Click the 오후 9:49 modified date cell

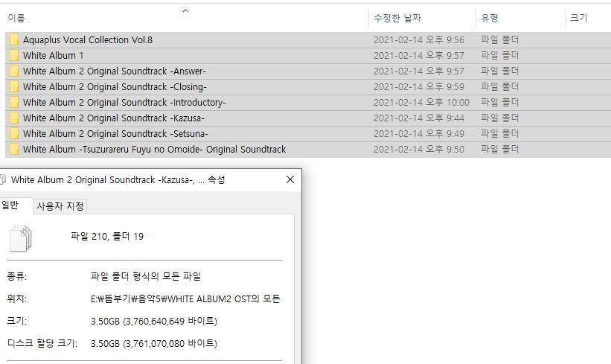419,133
